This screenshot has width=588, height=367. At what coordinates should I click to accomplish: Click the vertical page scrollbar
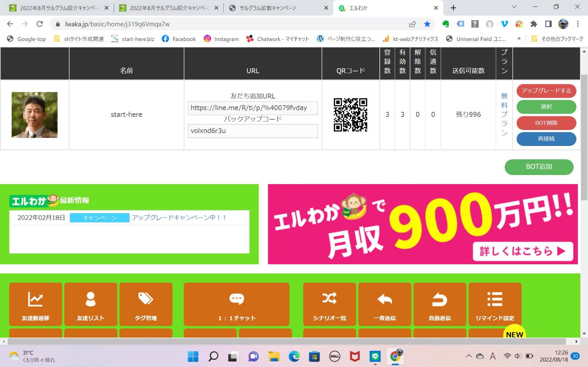tap(584, 137)
